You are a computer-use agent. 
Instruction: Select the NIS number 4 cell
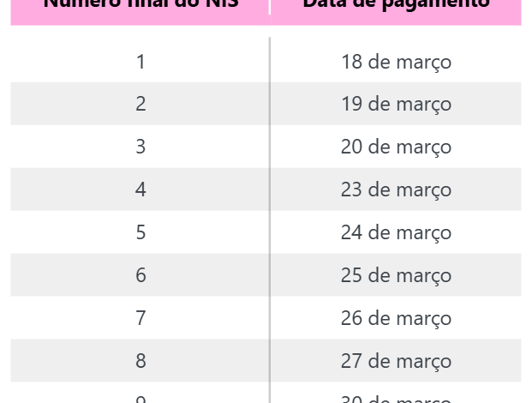[x=140, y=189]
